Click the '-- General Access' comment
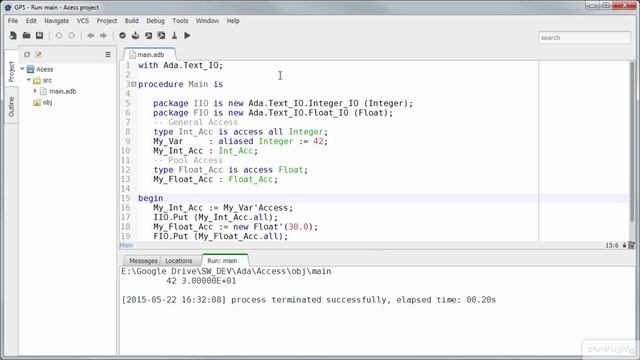Image resolution: width=640 pixels, height=360 pixels. [x=196, y=122]
